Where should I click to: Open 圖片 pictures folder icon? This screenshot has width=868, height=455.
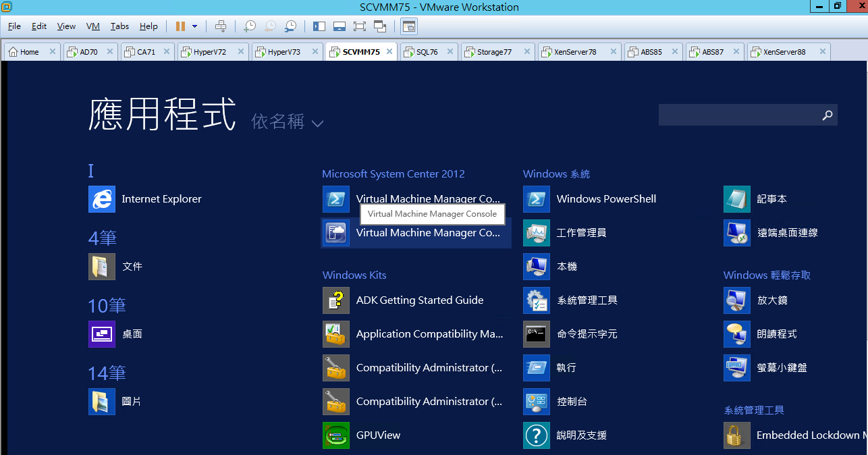click(x=102, y=402)
